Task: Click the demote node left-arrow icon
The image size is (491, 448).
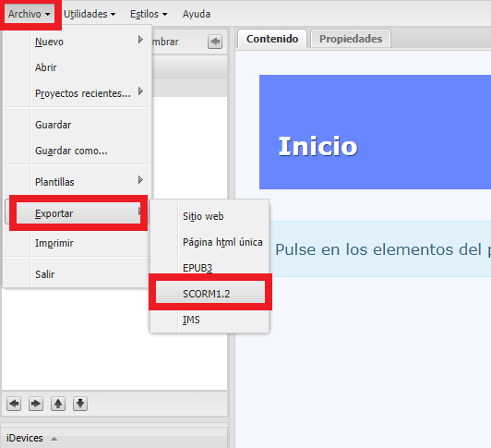Action: point(14,404)
